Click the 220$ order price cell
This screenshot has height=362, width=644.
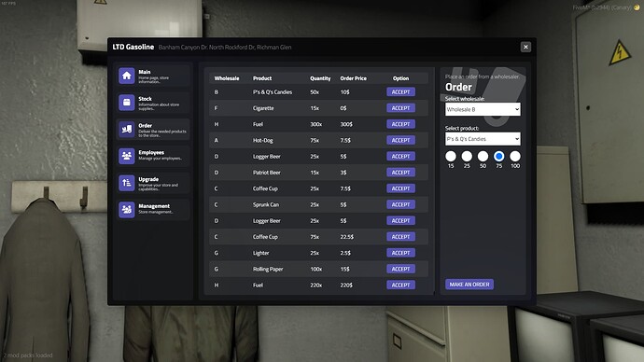click(x=346, y=285)
